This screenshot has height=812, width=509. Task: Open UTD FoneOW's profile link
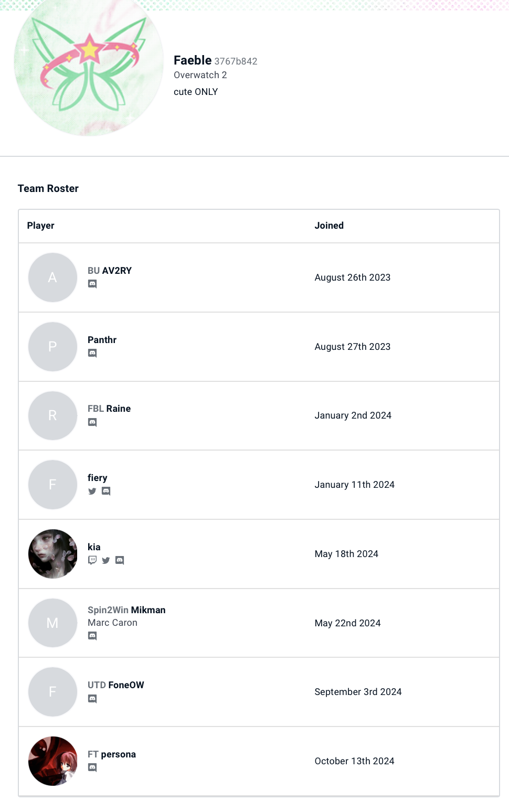[116, 685]
